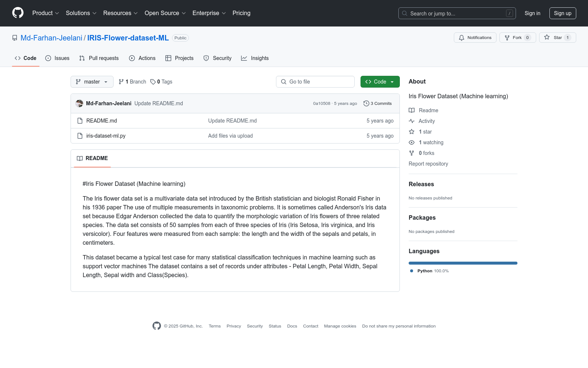Click the book icon beside Readme in About

pyautogui.click(x=412, y=110)
